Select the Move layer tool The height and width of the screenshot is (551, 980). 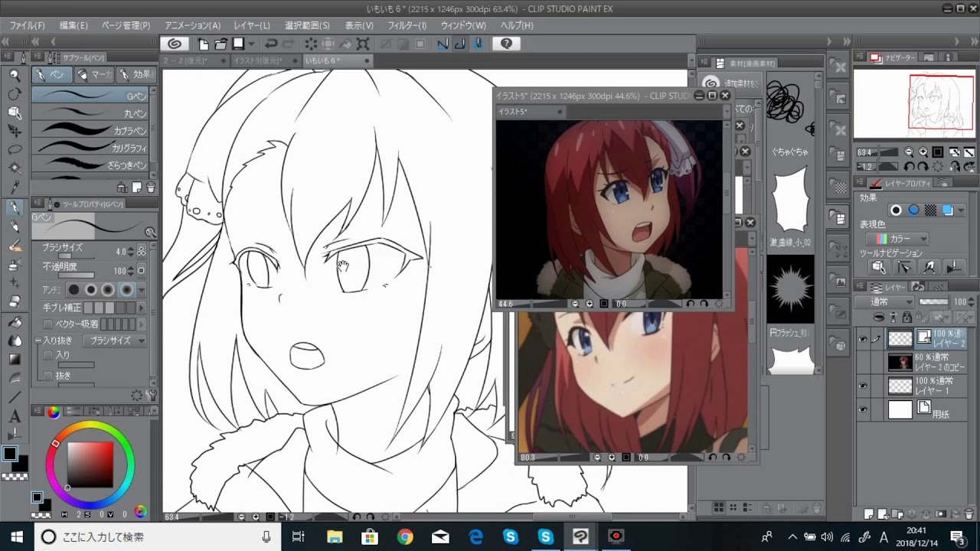(x=15, y=131)
